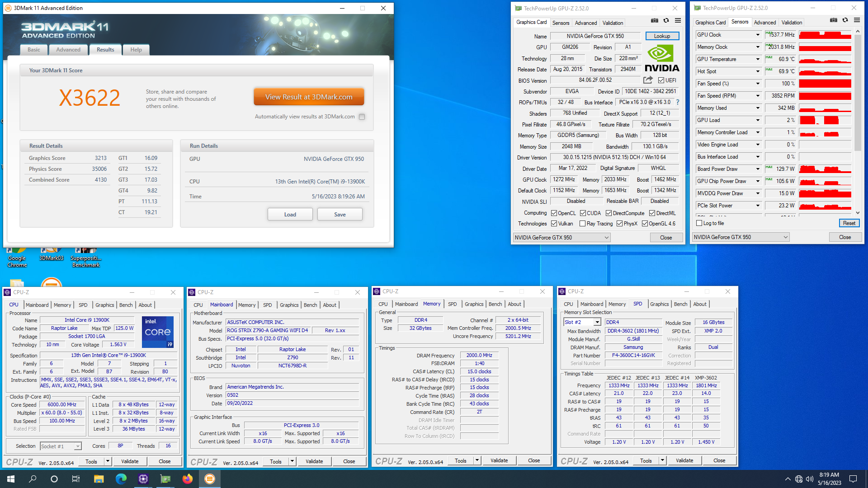Open the hamburger menu in GPU-Z Graphics Card window

[678, 20]
